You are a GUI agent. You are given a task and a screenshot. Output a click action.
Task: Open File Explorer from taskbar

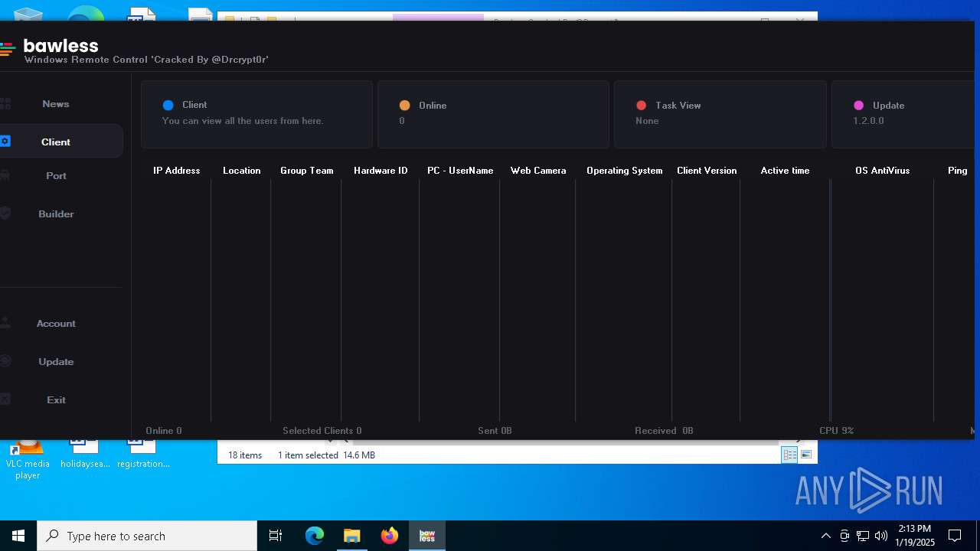[352, 536]
